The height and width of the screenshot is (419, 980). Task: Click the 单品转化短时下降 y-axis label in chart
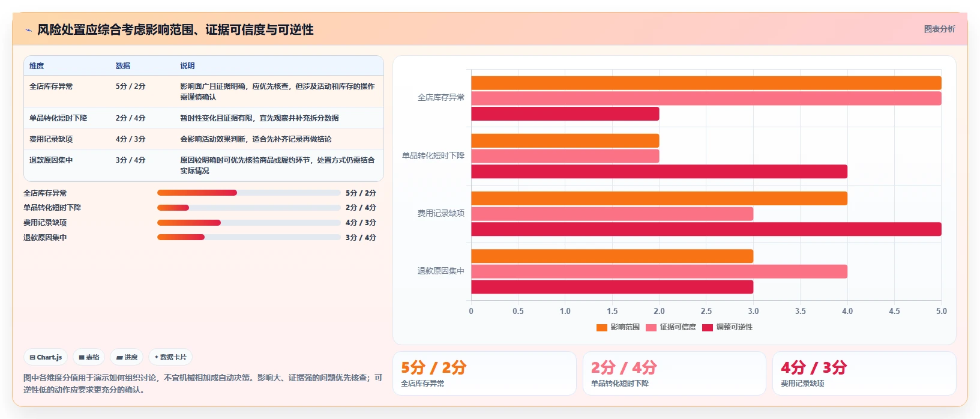433,155
